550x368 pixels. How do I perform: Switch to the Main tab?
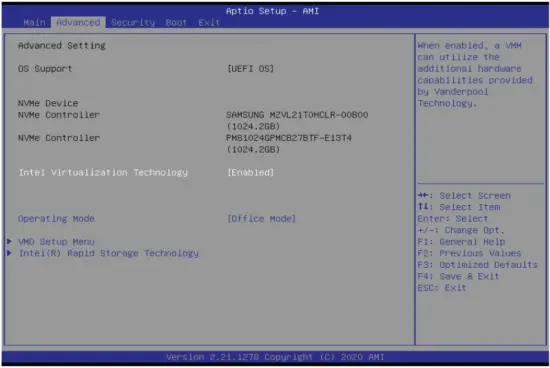34,22
